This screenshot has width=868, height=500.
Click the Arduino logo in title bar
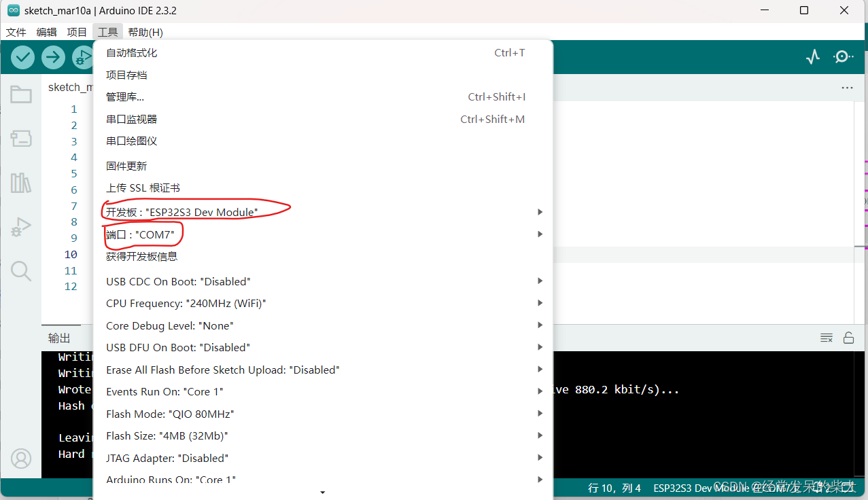click(13, 10)
